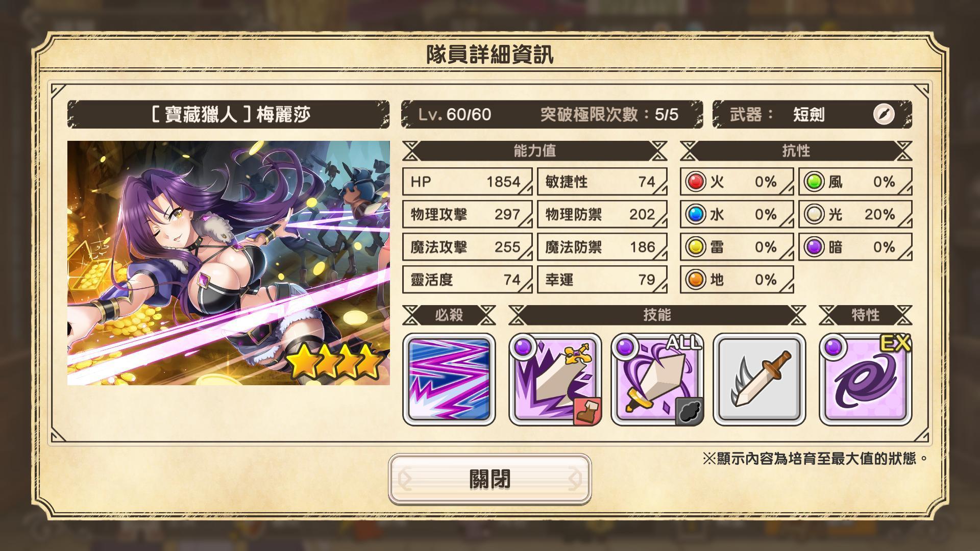Click the purple dark resistance orb

814,247
